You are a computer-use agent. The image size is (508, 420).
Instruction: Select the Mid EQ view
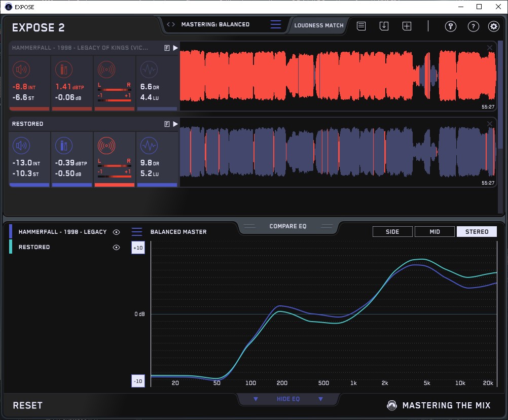(434, 232)
